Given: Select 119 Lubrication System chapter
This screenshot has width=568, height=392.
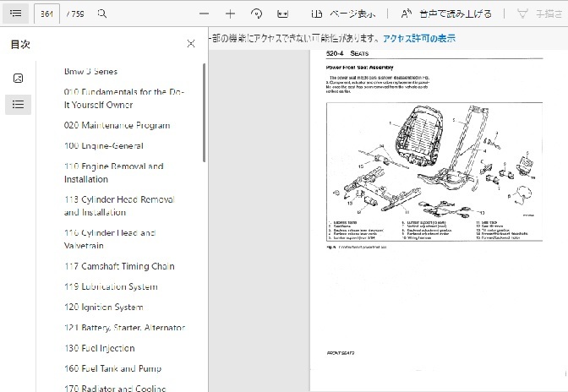Looking at the screenshot, I should click(111, 286).
